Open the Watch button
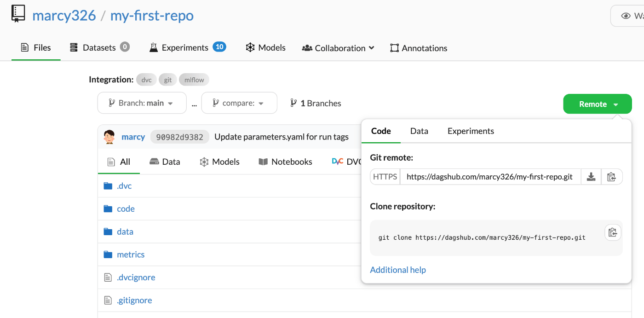 [x=627, y=16]
